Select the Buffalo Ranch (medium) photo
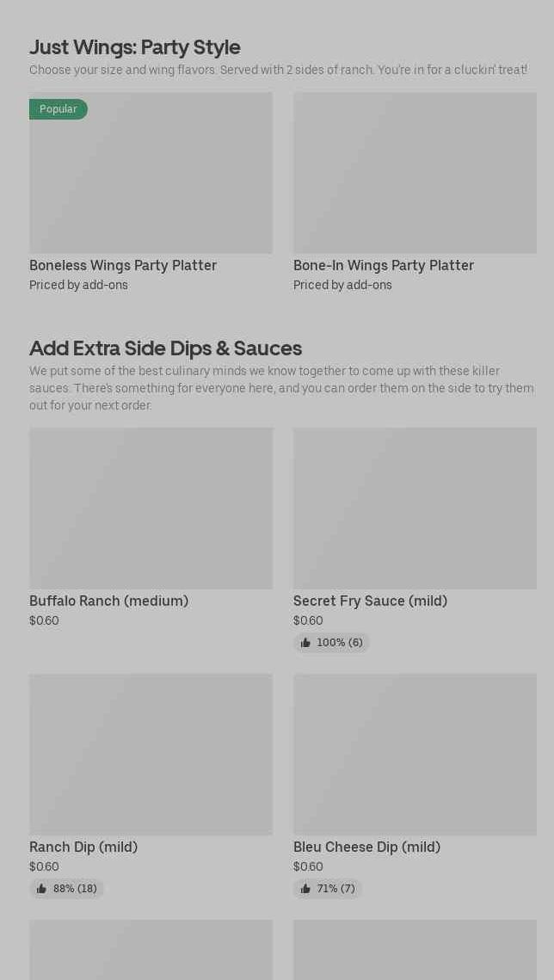The height and width of the screenshot is (980, 554). (151, 508)
